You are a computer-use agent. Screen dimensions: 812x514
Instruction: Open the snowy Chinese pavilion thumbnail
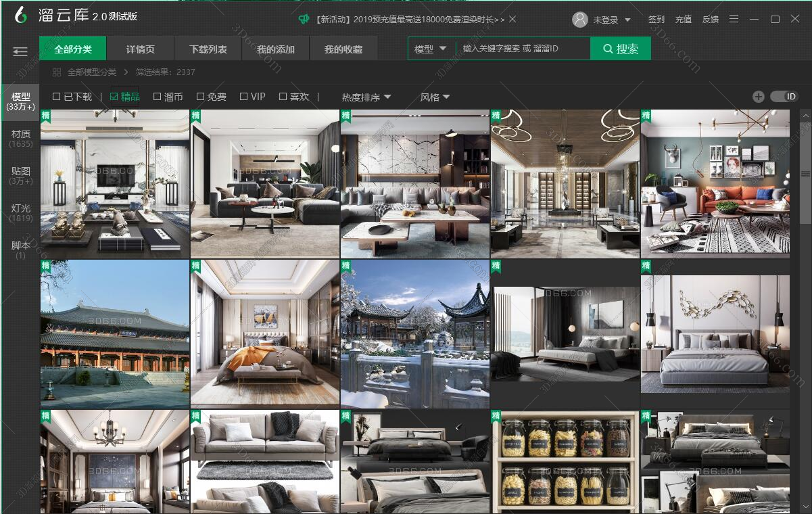415,334
